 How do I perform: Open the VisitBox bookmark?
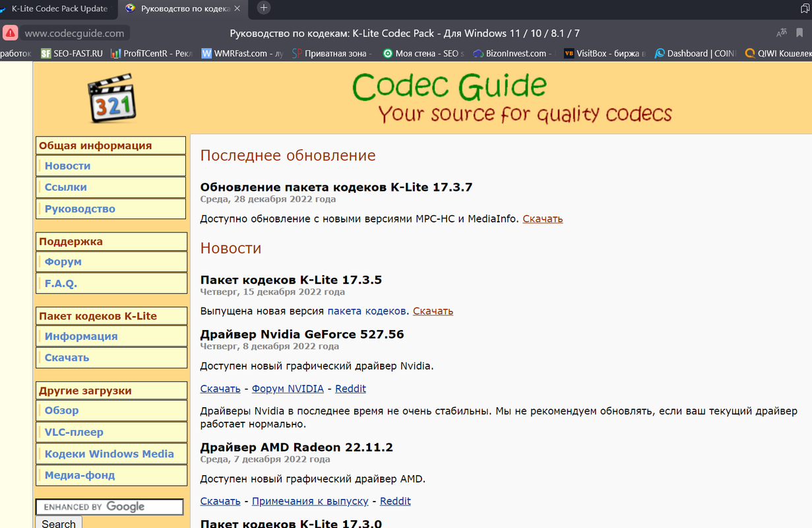pos(604,53)
